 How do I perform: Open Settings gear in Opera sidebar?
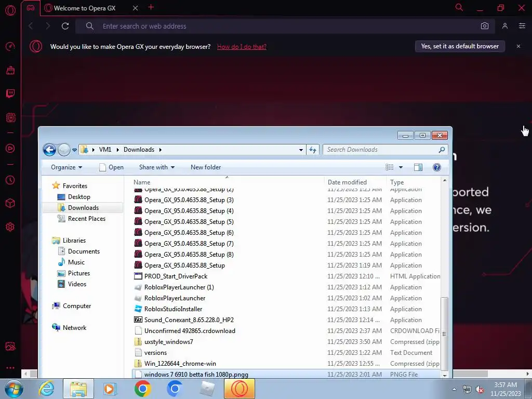pyautogui.click(x=10, y=227)
